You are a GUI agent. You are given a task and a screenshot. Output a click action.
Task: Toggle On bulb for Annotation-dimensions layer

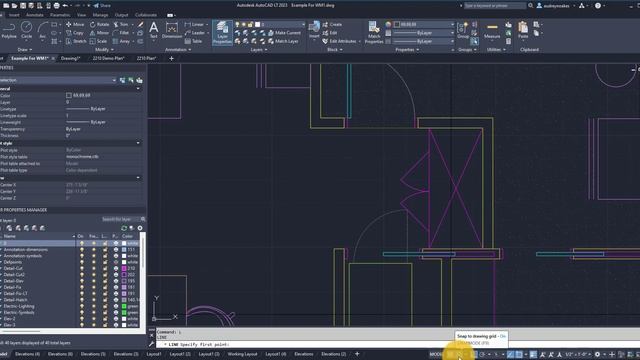(x=82, y=249)
